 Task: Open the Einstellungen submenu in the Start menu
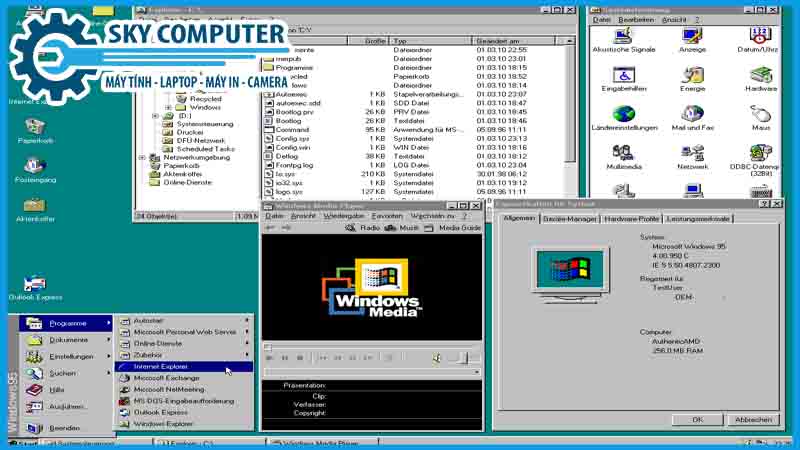tap(66, 357)
